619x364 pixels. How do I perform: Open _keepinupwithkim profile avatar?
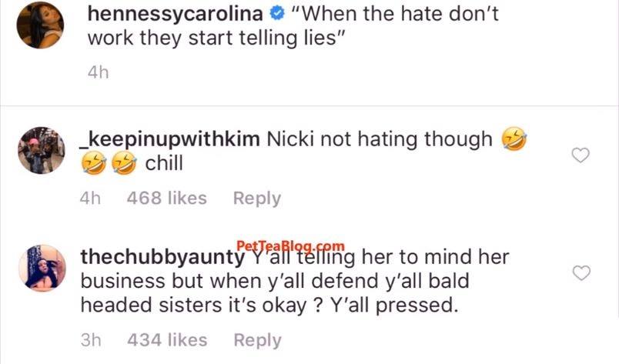click(42, 150)
